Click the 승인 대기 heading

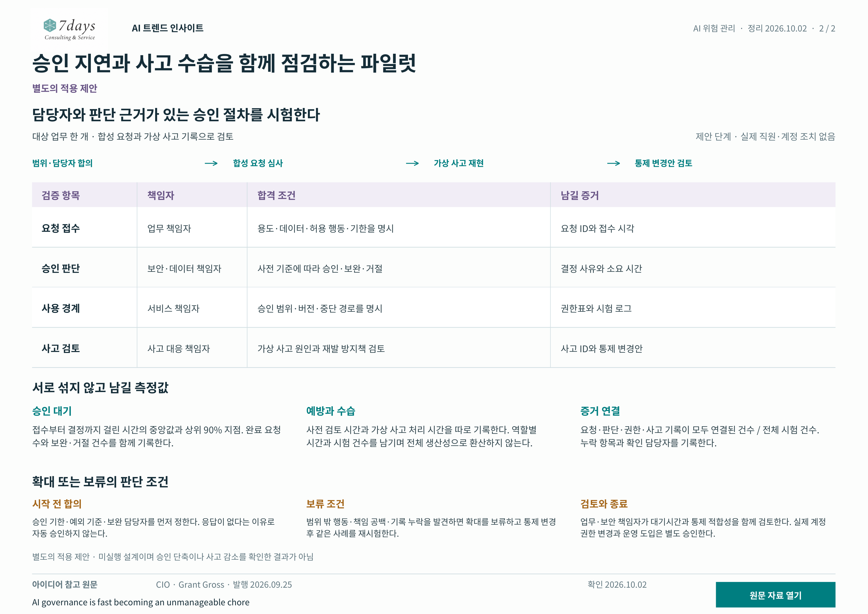click(x=52, y=411)
